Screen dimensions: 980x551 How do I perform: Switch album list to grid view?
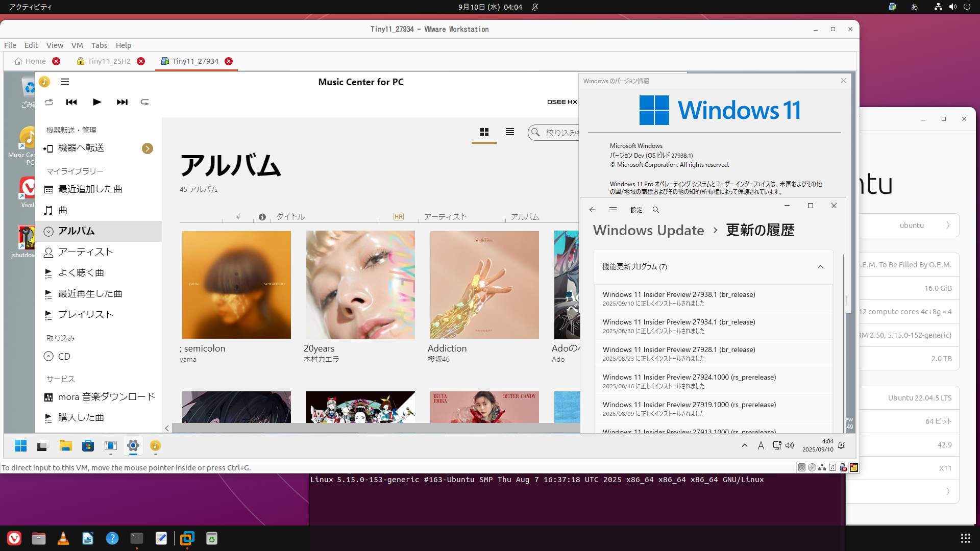tap(484, 132)
